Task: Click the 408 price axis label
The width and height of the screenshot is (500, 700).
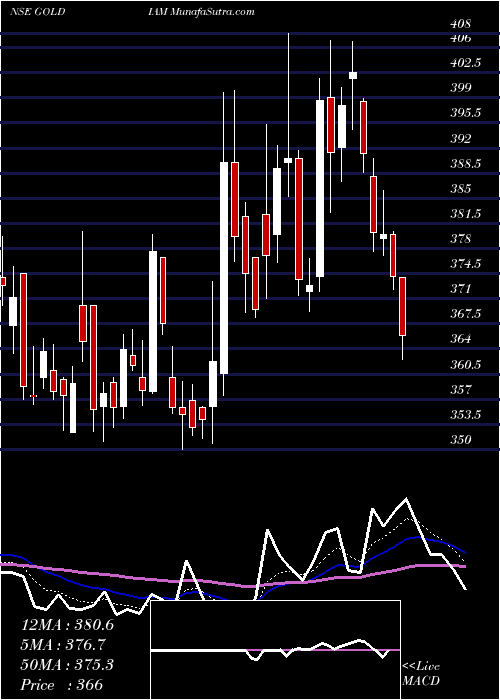Action: (461, 24)
